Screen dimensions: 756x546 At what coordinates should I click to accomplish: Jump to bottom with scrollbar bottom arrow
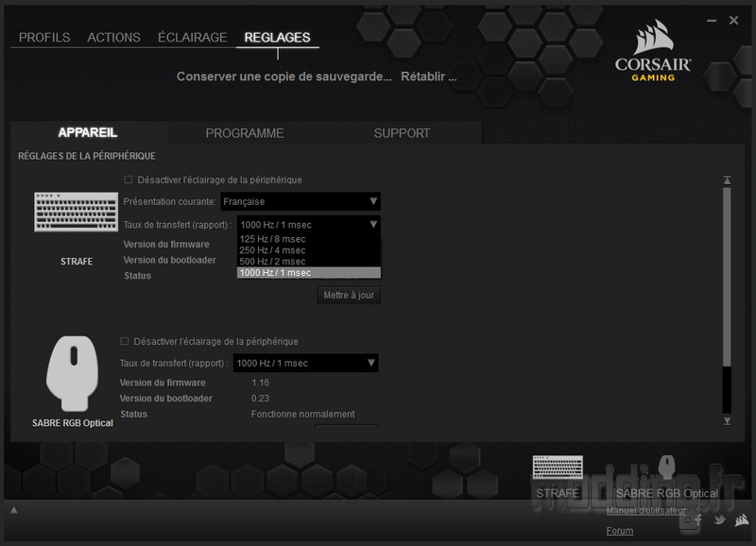point(727,421)
